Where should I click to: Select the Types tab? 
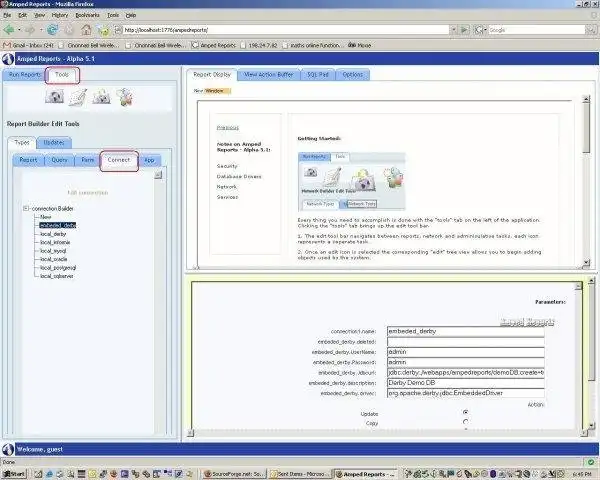22,142
